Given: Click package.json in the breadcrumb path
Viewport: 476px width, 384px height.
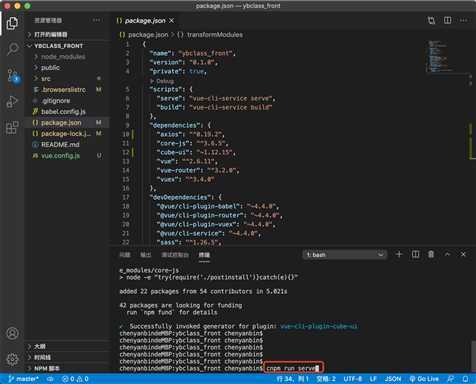Looking at the screenshot, I should point(148,35).
